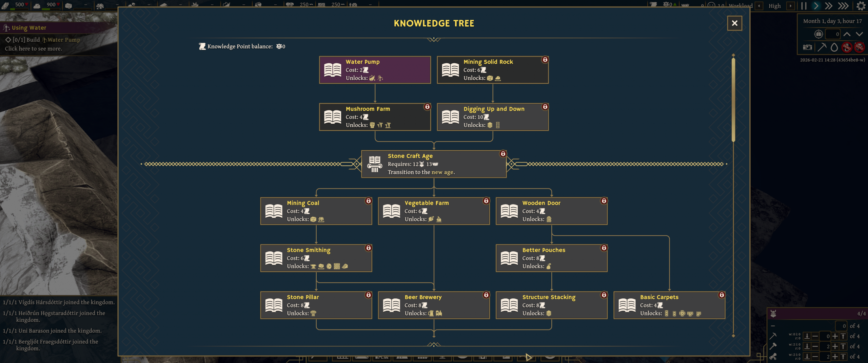This screenshot has width=868, height=363.
Task: Pause the game with the pause button
Action: tap(804, 6)
